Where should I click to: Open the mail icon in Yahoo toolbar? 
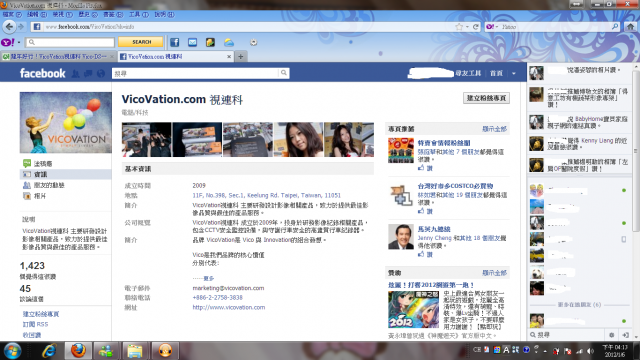point(192,42)
